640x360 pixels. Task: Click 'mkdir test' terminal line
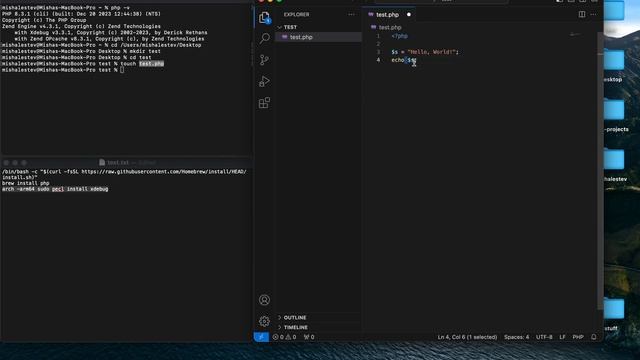point(81,51)
